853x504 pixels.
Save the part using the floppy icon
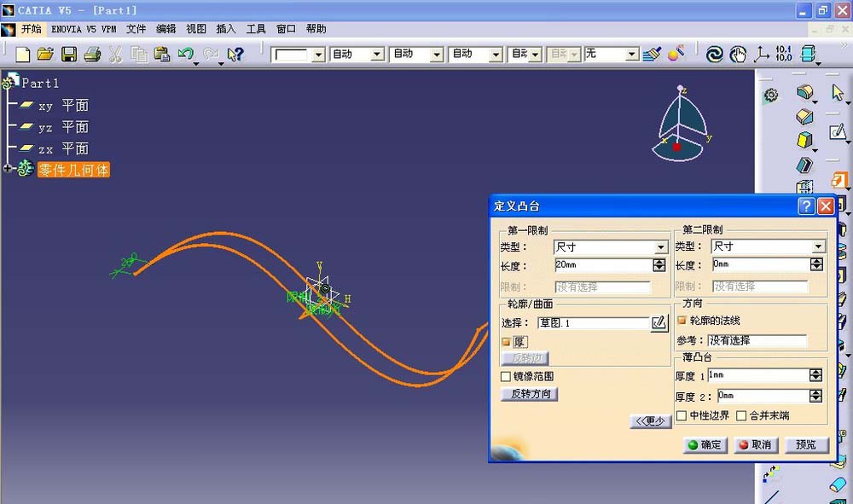point(69,54)
